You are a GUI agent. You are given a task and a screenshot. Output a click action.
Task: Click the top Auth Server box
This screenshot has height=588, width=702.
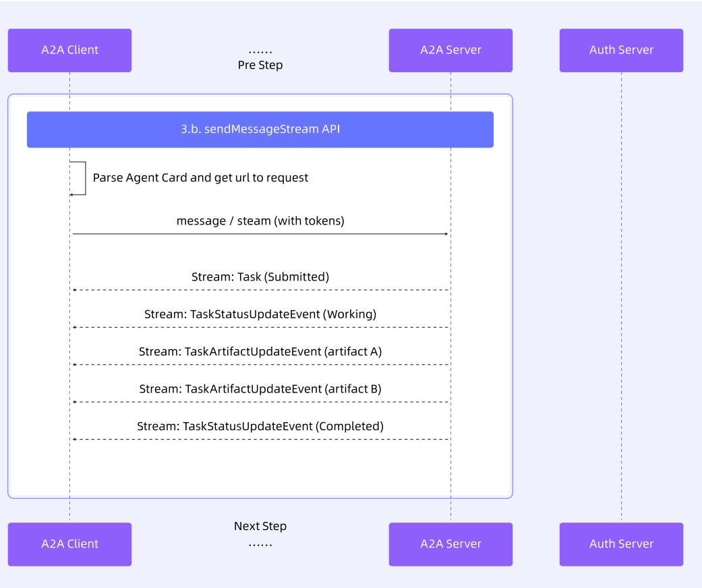point(621,50)
